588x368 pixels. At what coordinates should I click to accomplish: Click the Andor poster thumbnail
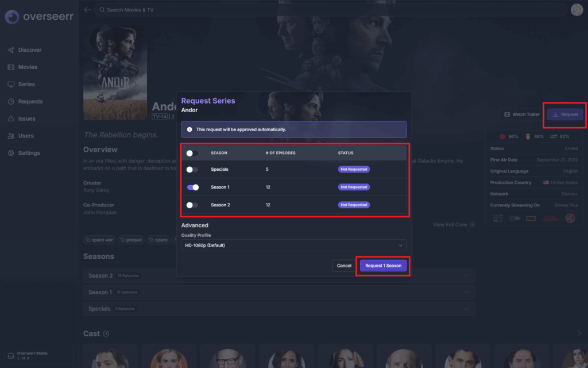[x=115, y=72]
